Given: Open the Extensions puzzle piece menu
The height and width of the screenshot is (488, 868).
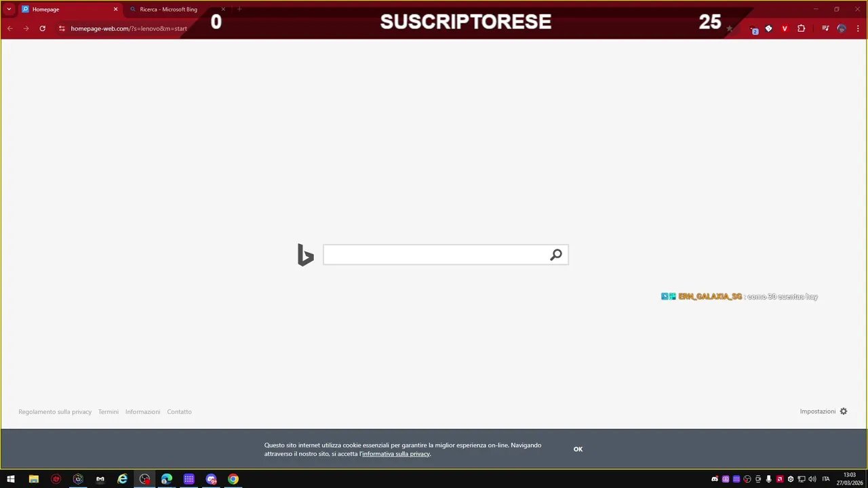Looking at the screenshot, I should pos(801,28).
